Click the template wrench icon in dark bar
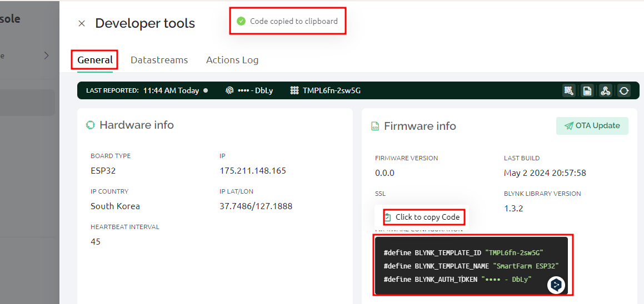Screen dimensions: 644x304 click(x=568, y=90)
